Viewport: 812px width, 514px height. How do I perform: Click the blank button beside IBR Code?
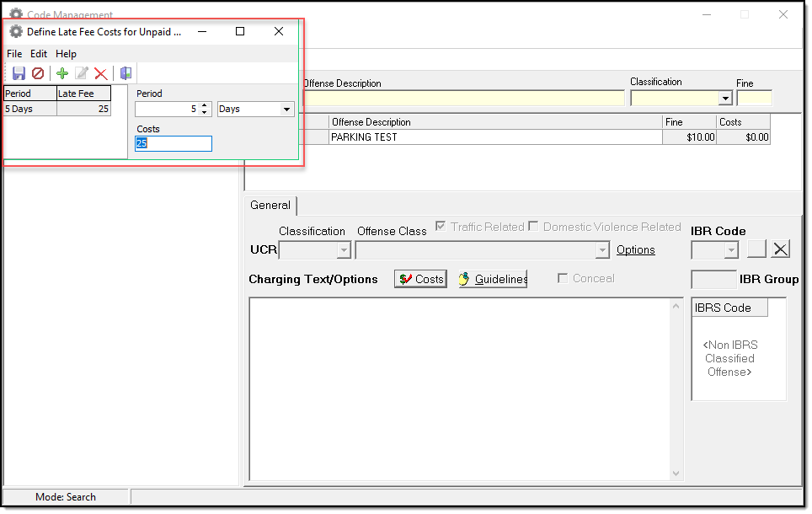coord(756,249)
